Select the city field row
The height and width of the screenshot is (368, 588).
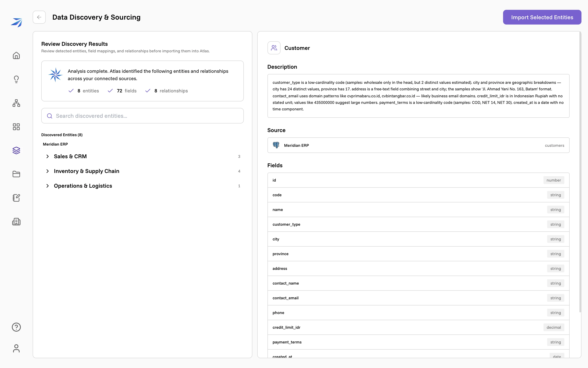coord(418,239)
